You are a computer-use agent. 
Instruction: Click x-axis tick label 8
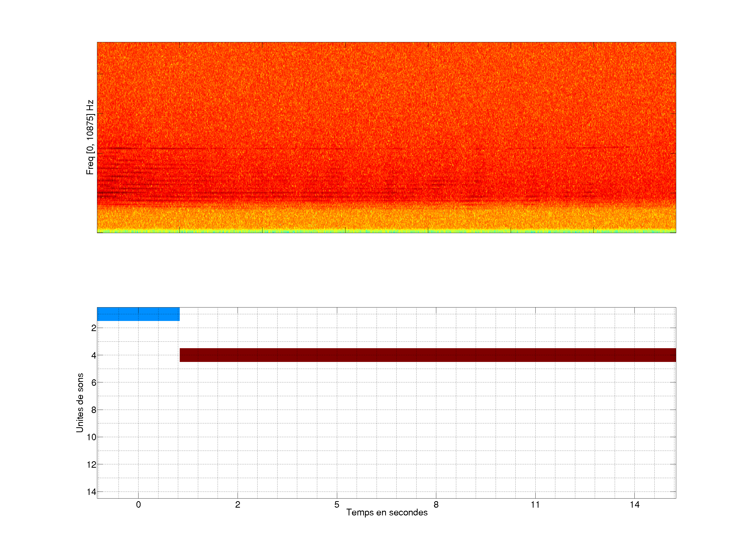pos(436,505)
